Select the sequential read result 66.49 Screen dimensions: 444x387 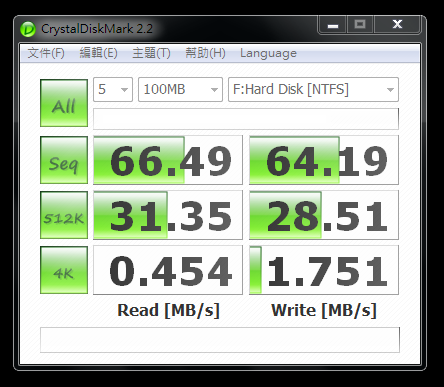[x=168, y=160]
